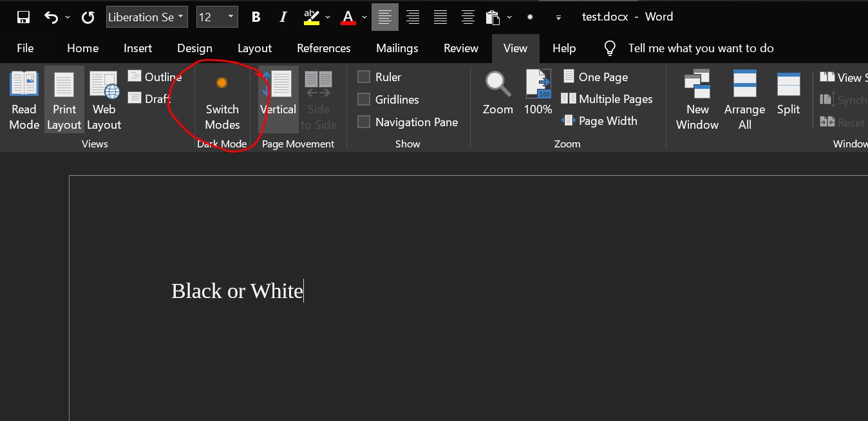Select Print Layout view
This screenshot has width=868, height=421.
[64, 100]
